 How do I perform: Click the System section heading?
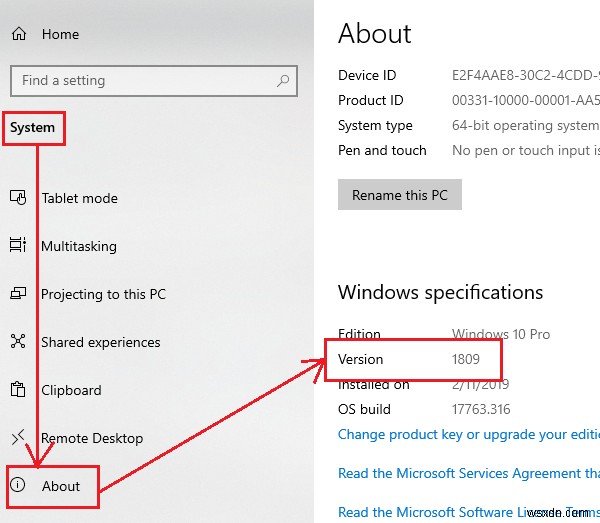33,128
